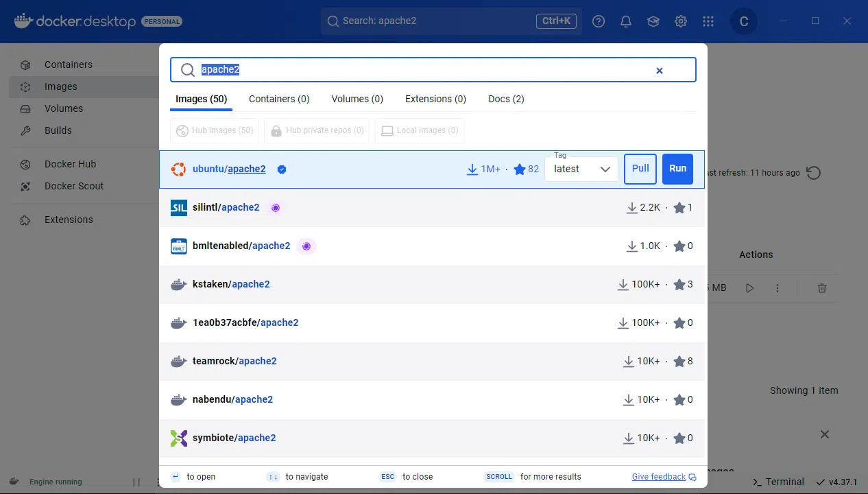Run the ubuntu/apache2 image
This screenshot has width=868, height=494.
coord(677,169)
